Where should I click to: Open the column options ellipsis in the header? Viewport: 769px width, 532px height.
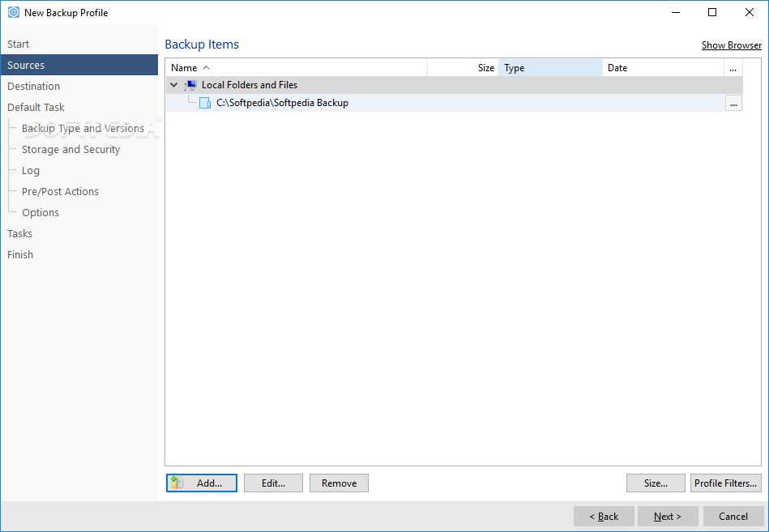coord(733,68)
